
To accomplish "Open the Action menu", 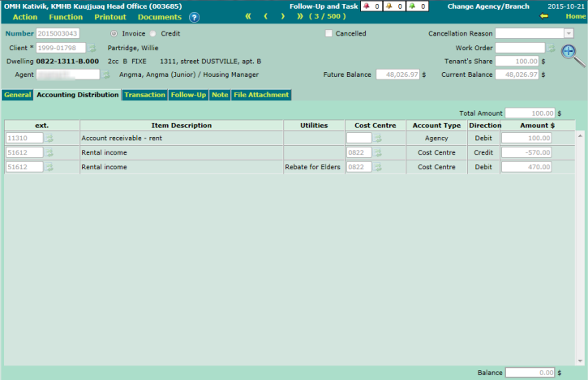I will click(x=25, y=17).
